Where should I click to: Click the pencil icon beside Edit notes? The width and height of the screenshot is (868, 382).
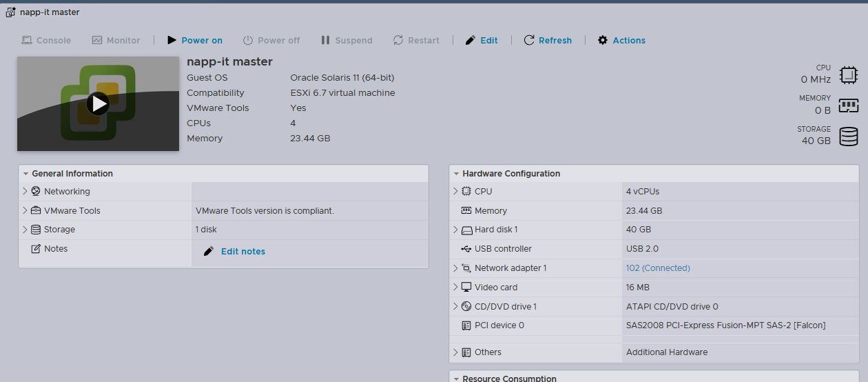pyautogui.click(x=209, y=251)
